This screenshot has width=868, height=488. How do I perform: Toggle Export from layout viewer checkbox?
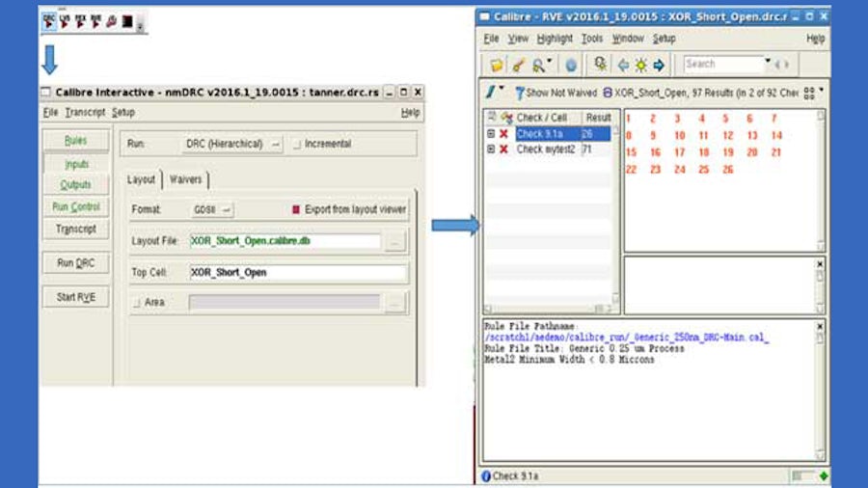[297, 209]
